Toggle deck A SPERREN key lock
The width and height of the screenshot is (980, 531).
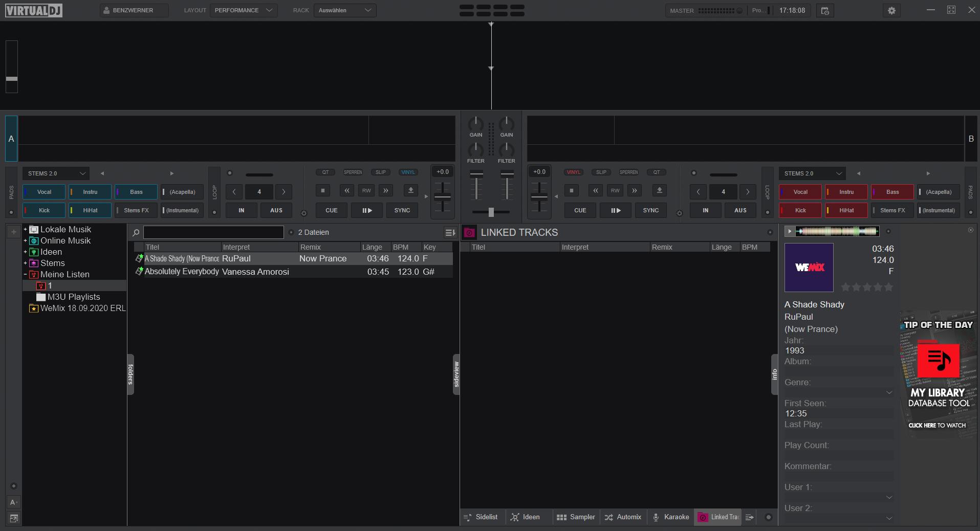point(353,172)
